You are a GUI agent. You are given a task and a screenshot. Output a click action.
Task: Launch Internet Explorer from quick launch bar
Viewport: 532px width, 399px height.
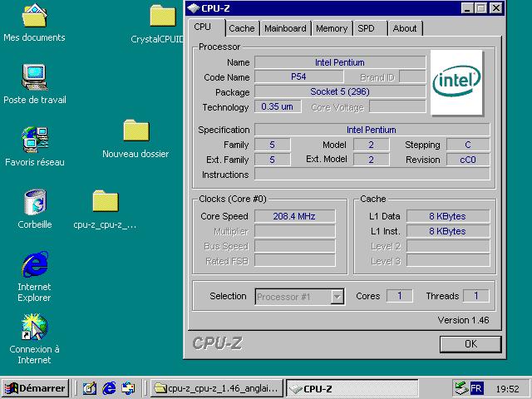pos(109,388)
